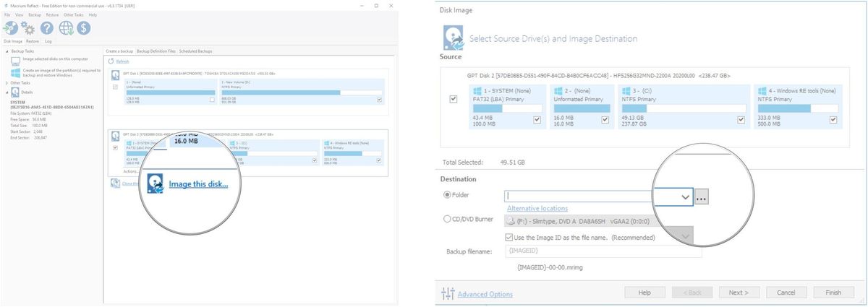Collapse the Details section
This screenshot has height=307, width=868.
pos(7,92)
